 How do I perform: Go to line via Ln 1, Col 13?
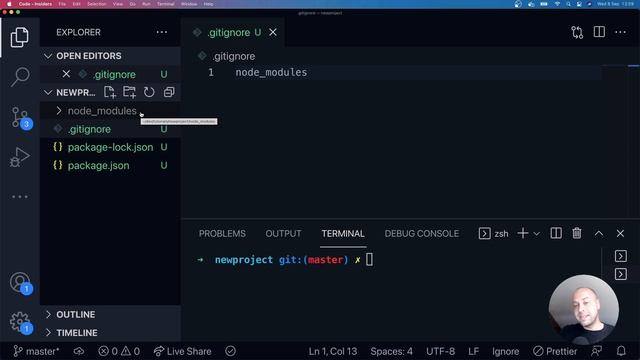tap(333, 351)
